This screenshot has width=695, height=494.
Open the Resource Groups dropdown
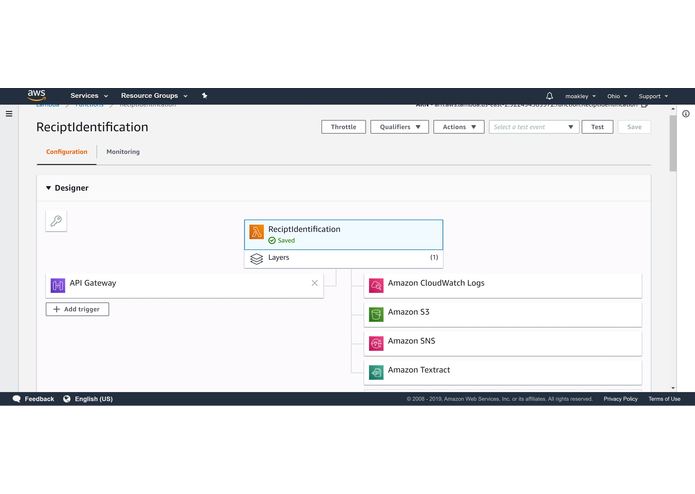(x=154, y=96)
